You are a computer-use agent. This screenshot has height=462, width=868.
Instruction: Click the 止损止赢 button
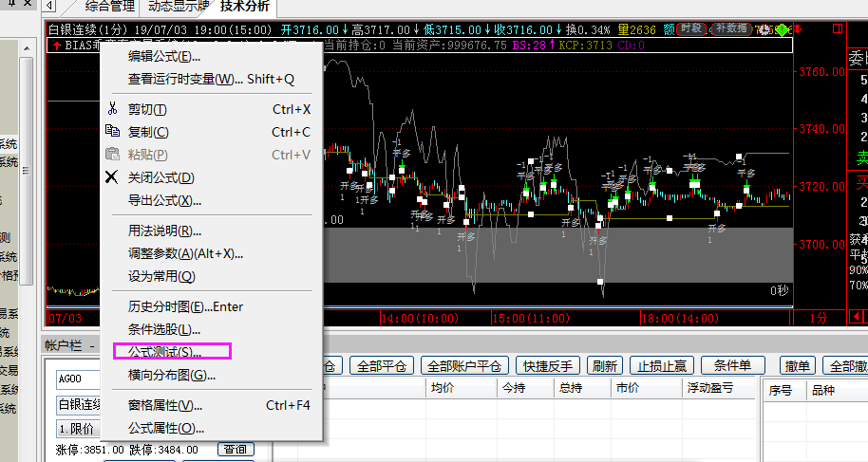662,366
